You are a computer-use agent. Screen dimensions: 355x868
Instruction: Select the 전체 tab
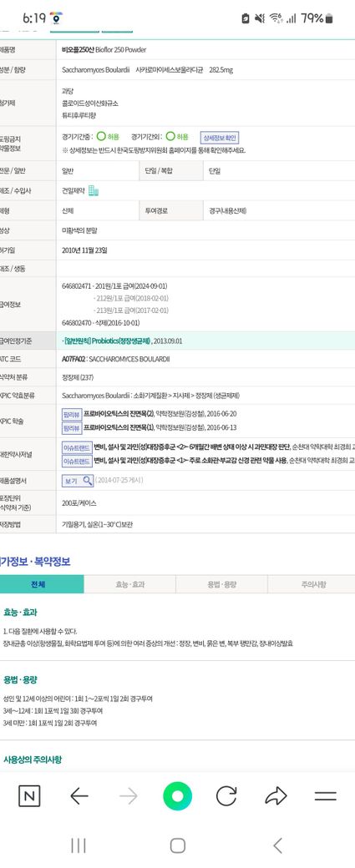coord(42,584)
